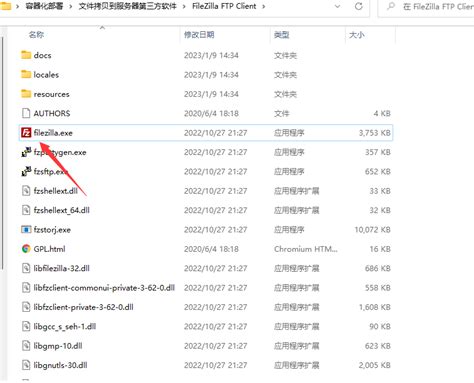
Task: Click the libfilezilla-32.dll file icon
Action: (x=26, y=268)
